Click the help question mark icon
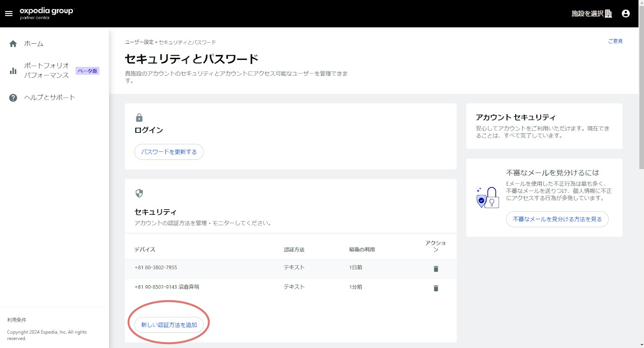The image size is (644, 348). point(14,98)
